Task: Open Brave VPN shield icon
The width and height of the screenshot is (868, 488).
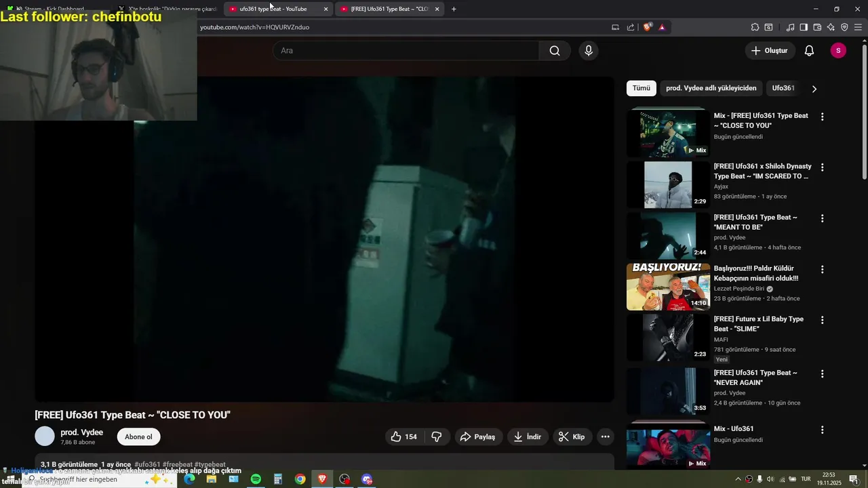Action: tap(844, 27)
